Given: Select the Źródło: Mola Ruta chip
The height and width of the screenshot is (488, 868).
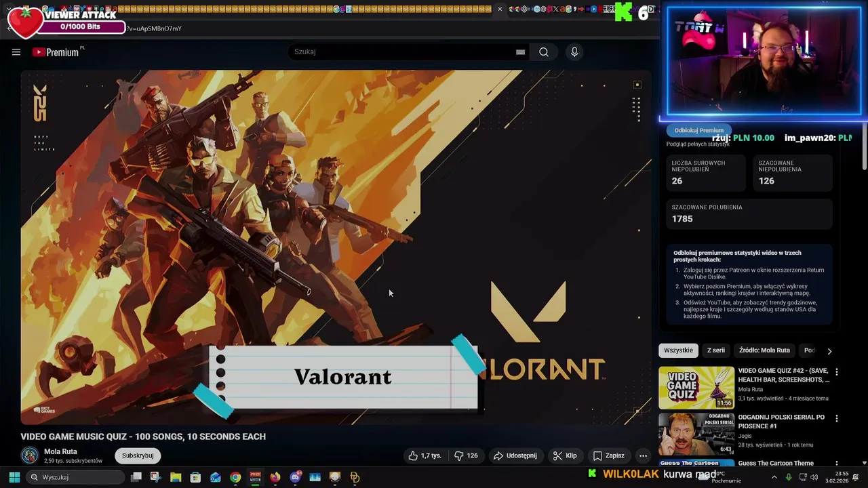Looking at the screenshot, I should point(764,350).
